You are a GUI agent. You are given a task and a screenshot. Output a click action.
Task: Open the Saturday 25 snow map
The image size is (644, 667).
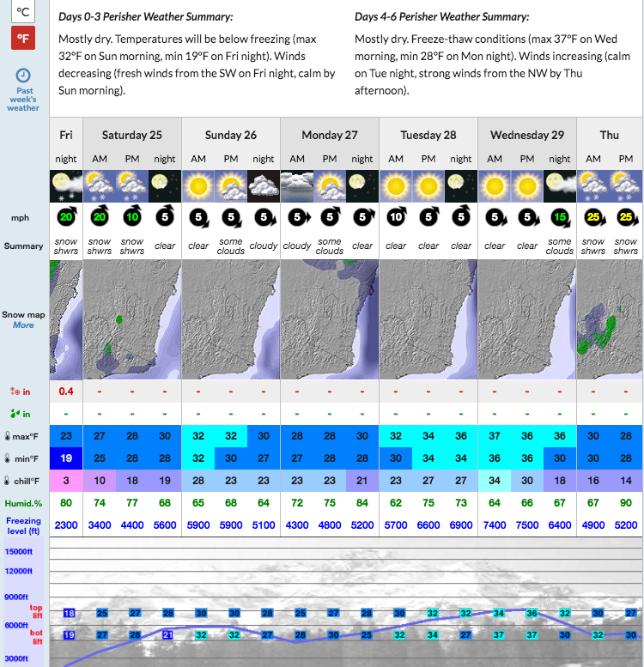click(132, 319)
